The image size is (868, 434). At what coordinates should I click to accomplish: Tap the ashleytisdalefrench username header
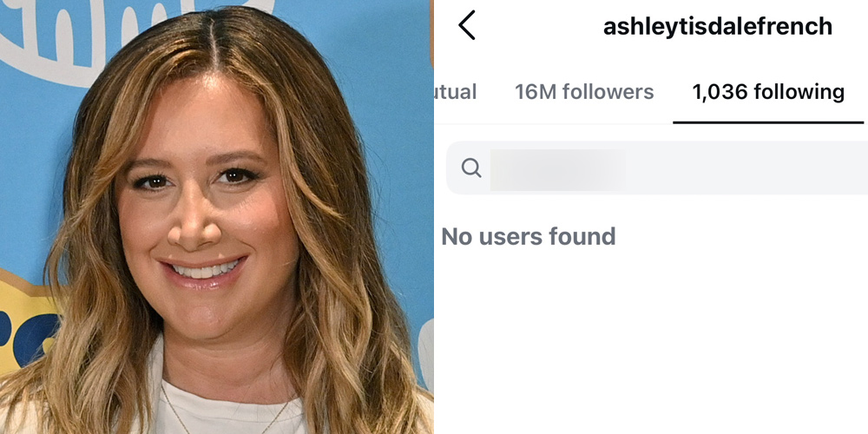click(x=718, y=26)
